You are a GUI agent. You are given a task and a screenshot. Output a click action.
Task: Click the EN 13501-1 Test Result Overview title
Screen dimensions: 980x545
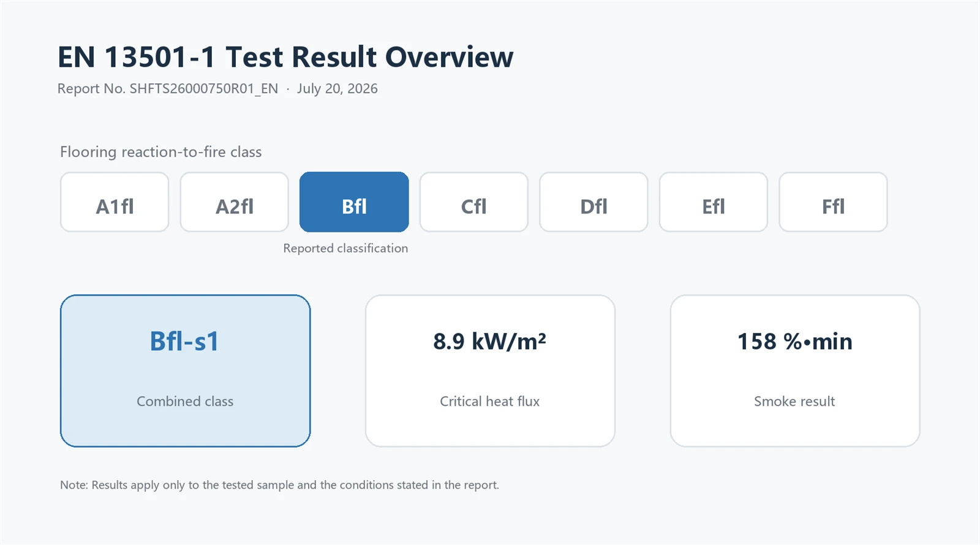pyautogui.click(x=285, y=57)
